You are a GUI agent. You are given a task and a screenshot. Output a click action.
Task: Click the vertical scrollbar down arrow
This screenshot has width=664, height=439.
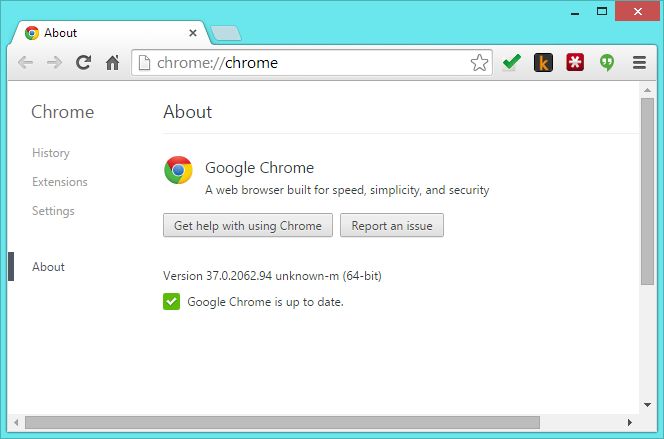click(647, 405)
